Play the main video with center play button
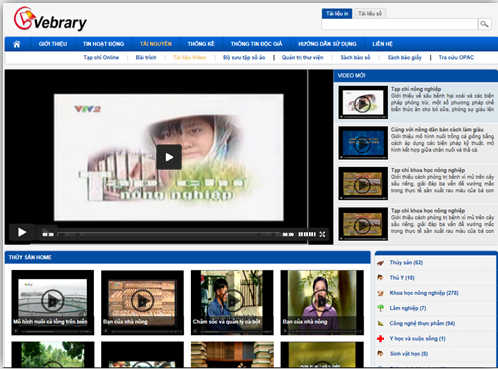This screenshot has height=369, width=498. 169,157
